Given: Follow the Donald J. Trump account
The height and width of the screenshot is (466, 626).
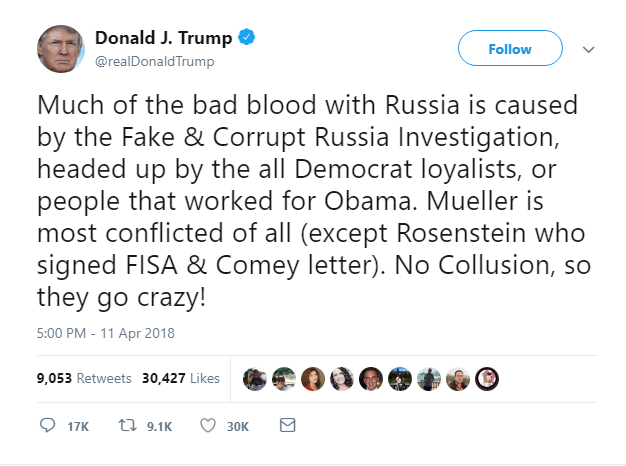Looking at the screenshot, I should click(510, 48).
